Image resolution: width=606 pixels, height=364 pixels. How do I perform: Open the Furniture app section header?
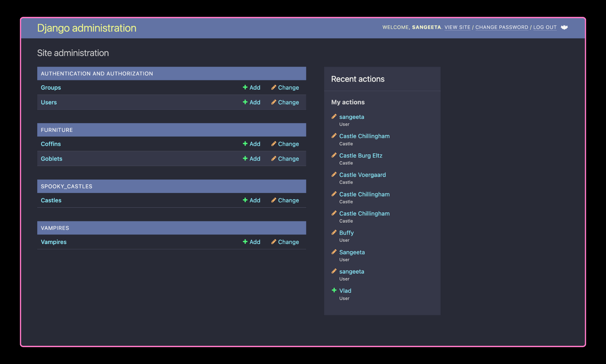[x=57, y=130]
